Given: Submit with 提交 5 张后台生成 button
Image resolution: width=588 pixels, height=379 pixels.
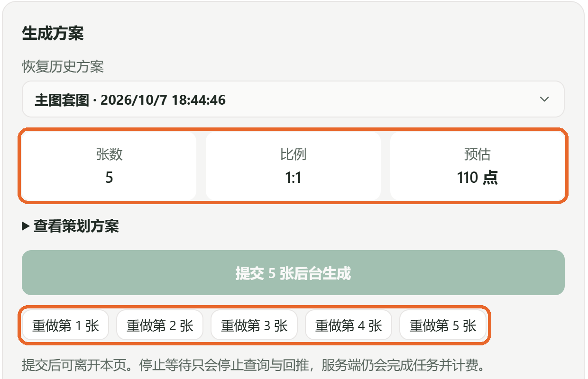Looking at the screenshot, I should point(293,273).
